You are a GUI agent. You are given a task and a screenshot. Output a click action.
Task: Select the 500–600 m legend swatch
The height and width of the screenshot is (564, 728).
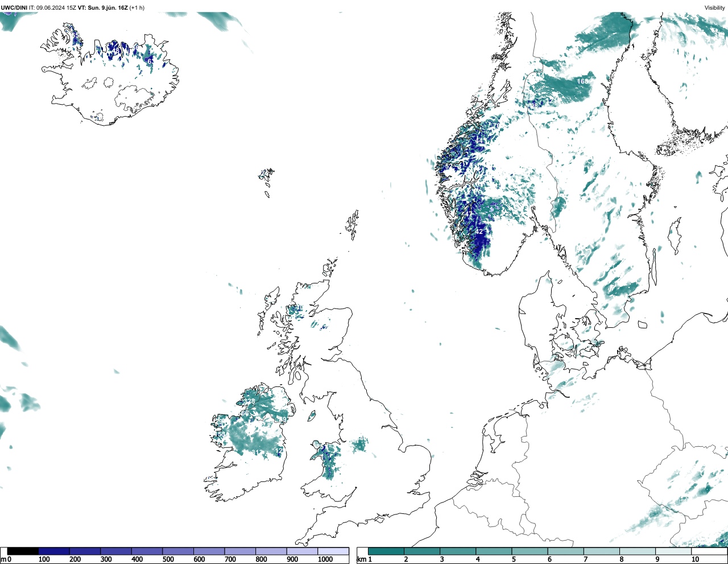pos(178,551)
